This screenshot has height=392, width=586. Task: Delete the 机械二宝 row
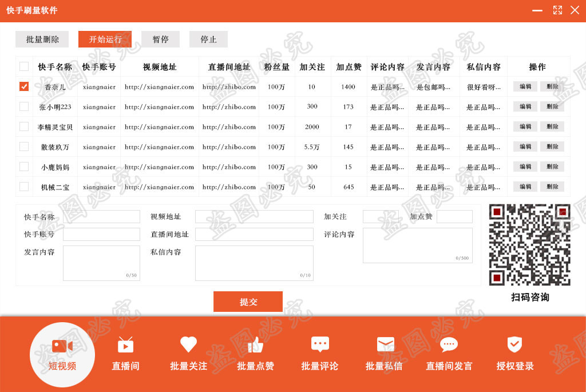coord(552,187)
